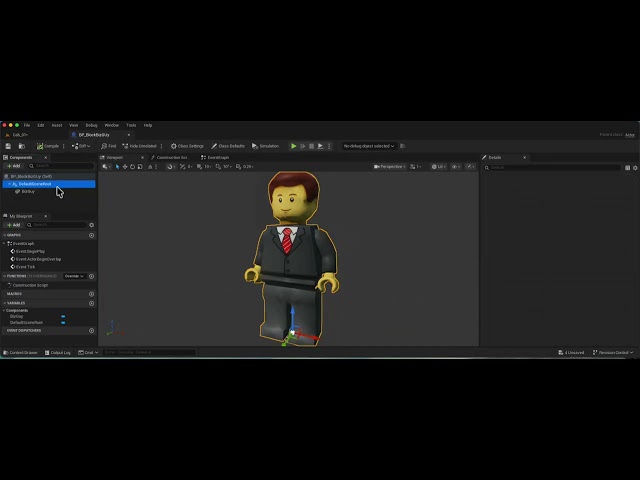Activate the Scale tool in viewport
This screenshot has width=640, height=480.
[x=140, y=167]
